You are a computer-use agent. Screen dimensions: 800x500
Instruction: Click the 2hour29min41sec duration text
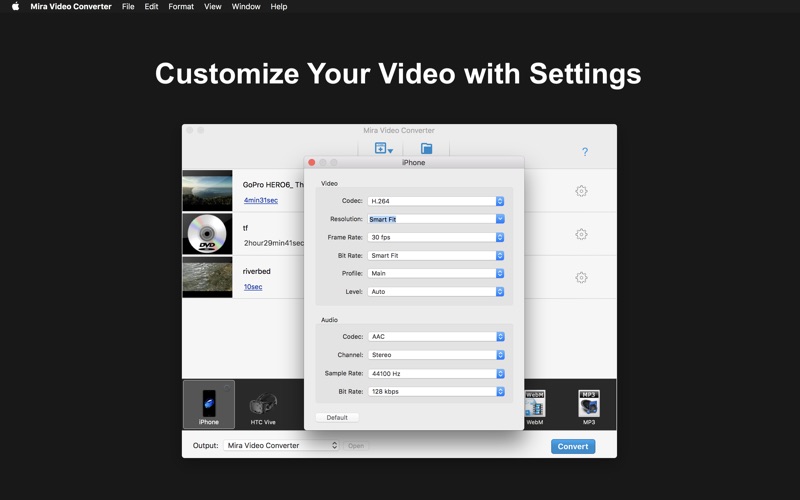[x=273, y=243]
